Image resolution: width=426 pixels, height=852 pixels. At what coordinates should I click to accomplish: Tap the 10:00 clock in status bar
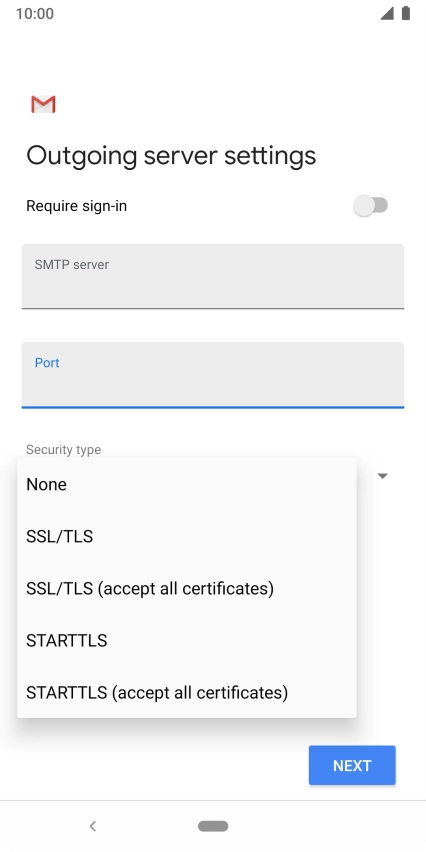(x=35, y=14)
